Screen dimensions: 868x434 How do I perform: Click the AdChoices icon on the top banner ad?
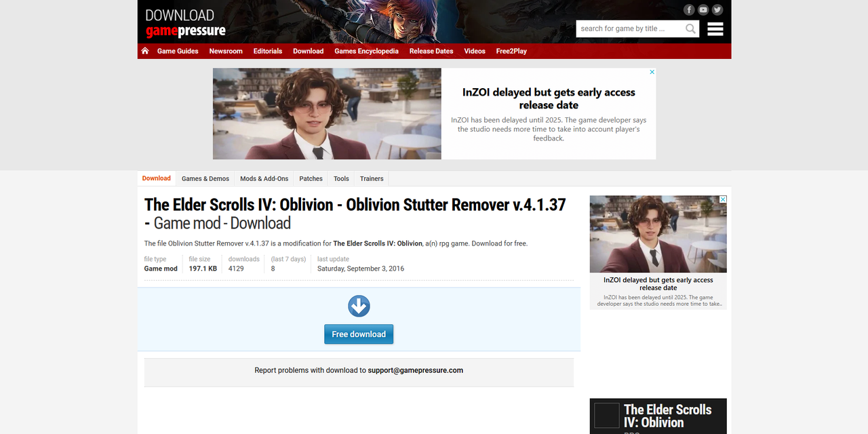point(652,72)
